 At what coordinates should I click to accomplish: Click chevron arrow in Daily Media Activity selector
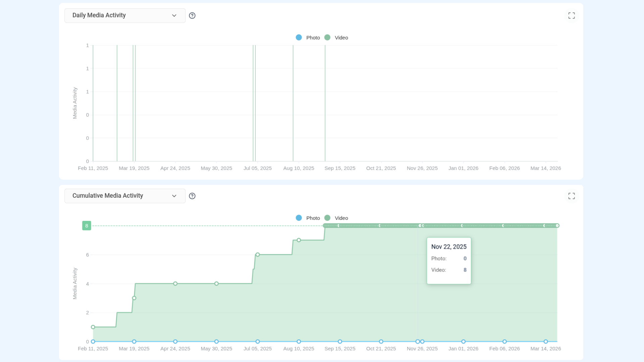(x=174, y=15)
